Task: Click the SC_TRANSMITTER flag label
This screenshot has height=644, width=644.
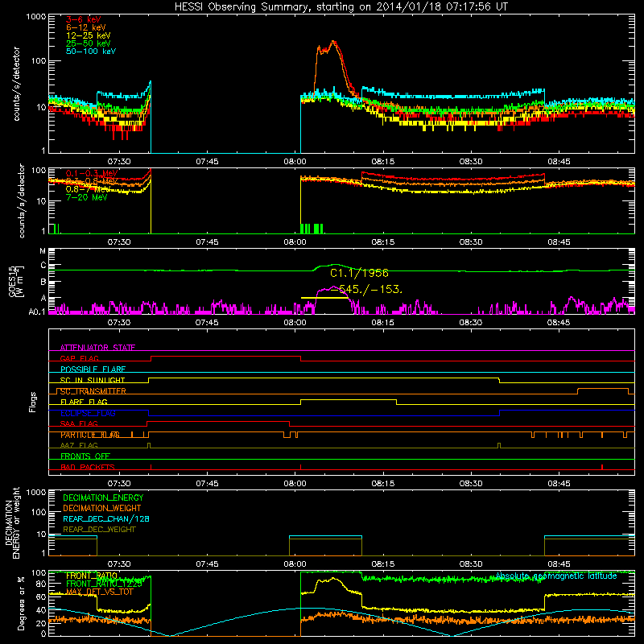Action: [x=93, y=391]
